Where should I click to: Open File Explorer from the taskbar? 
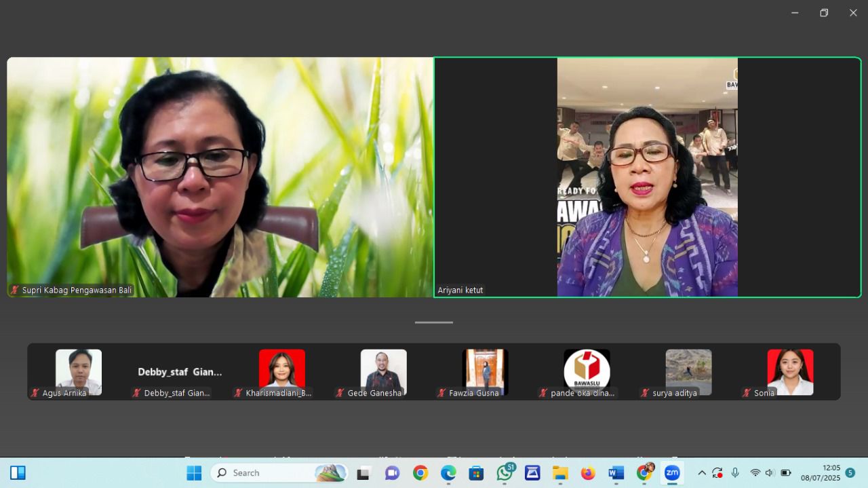(x=560, y=473)
